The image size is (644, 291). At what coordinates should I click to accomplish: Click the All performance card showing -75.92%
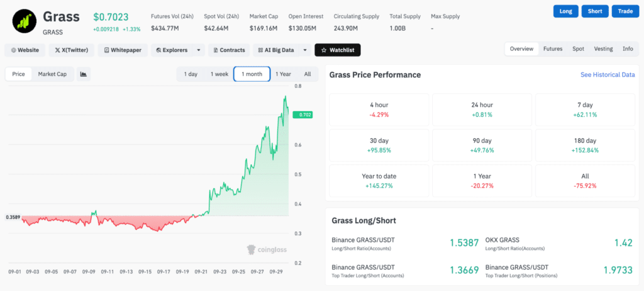click(x=586, y=181)
